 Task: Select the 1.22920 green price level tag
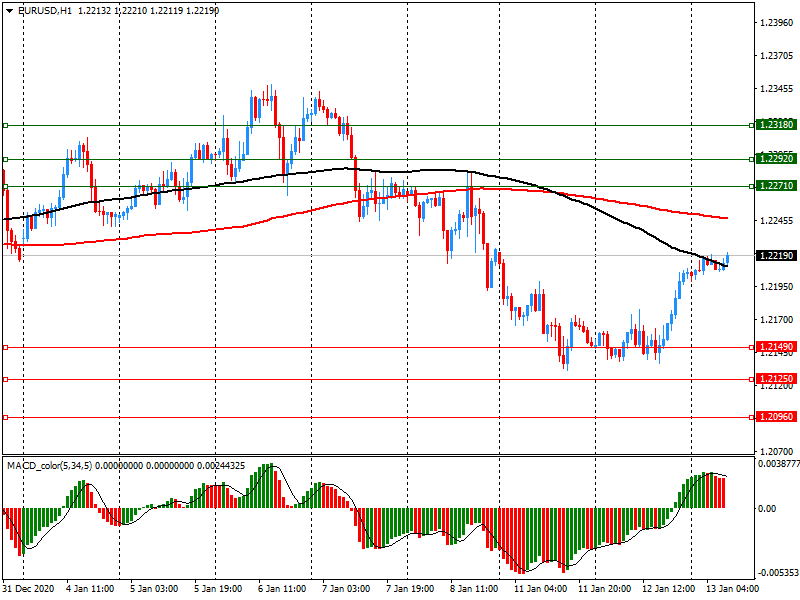(x=776, y=158)
